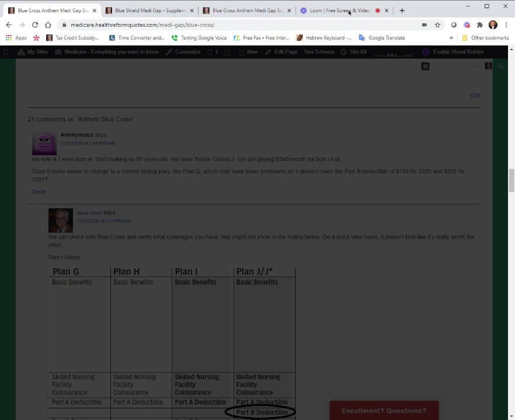Click the page vertical scrollbar thumb

click(511, 180)
